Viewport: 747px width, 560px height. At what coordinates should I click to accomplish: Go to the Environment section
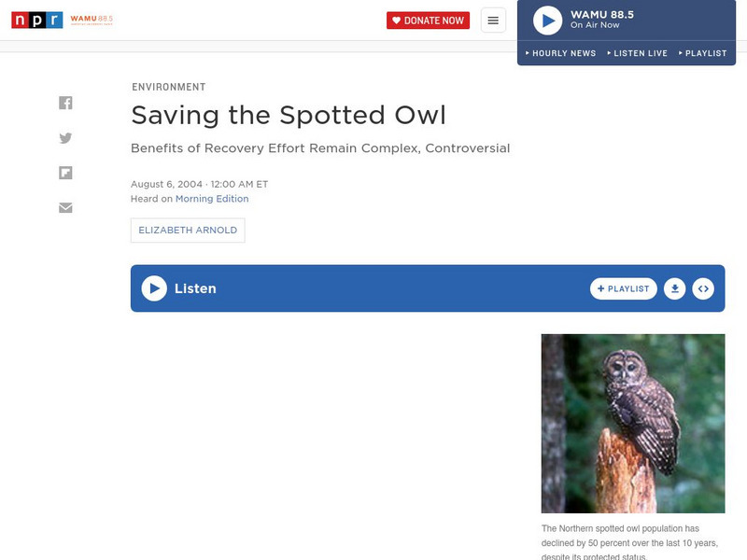pyautogui.click(x=169, y=87)
